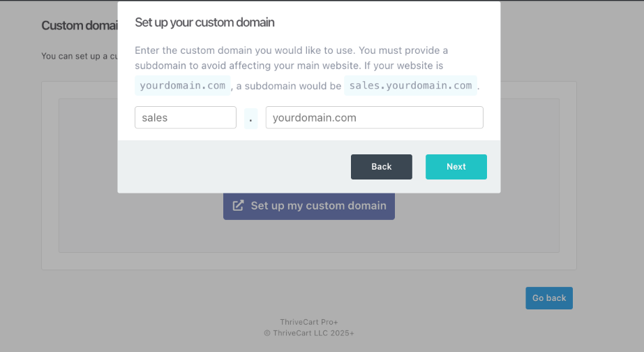Click the dialog's instruction paragraph
Screen dimensions: 644x352
pos(291,51)
